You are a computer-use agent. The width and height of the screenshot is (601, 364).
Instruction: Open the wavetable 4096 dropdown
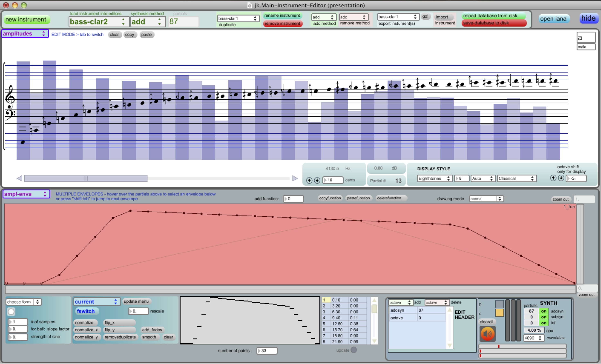(534, 338)
